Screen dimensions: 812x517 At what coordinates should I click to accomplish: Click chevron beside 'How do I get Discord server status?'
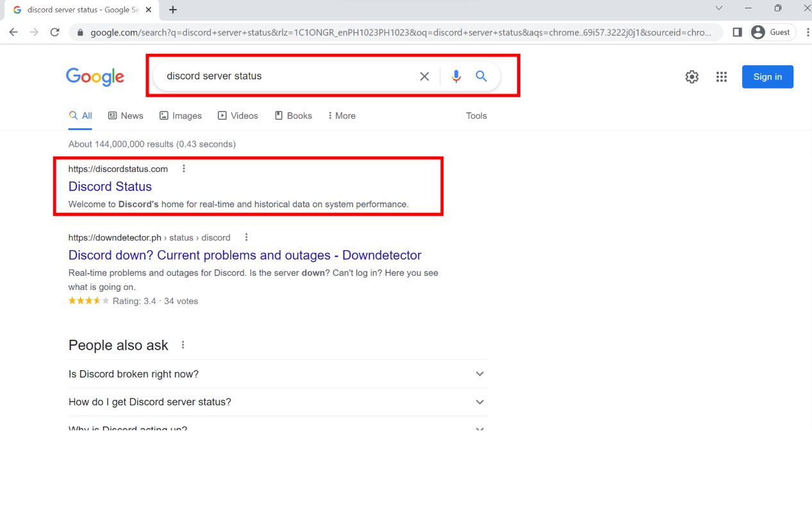point(479,402)
